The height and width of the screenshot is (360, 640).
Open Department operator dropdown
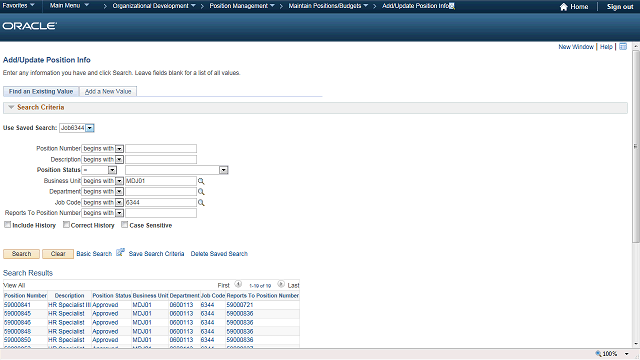point(119,192)
